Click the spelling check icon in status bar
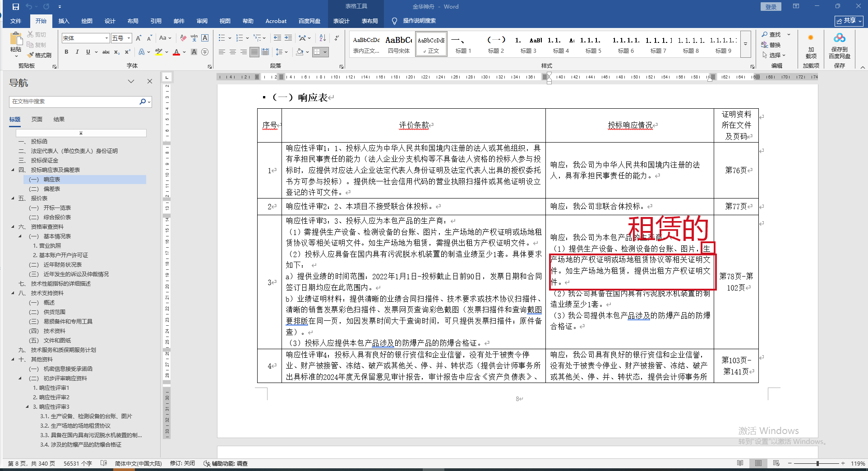Image resolution: width=868 pixels, height=471 pixels. 104,463
